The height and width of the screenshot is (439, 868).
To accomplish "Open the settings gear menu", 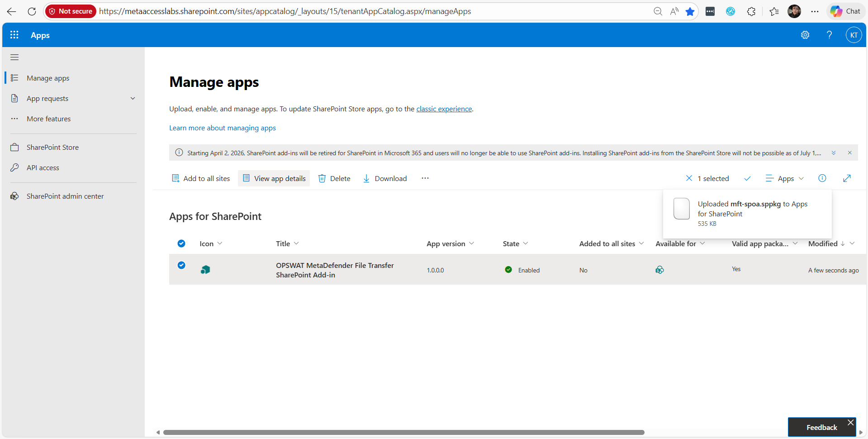I will tap(805, 34).
